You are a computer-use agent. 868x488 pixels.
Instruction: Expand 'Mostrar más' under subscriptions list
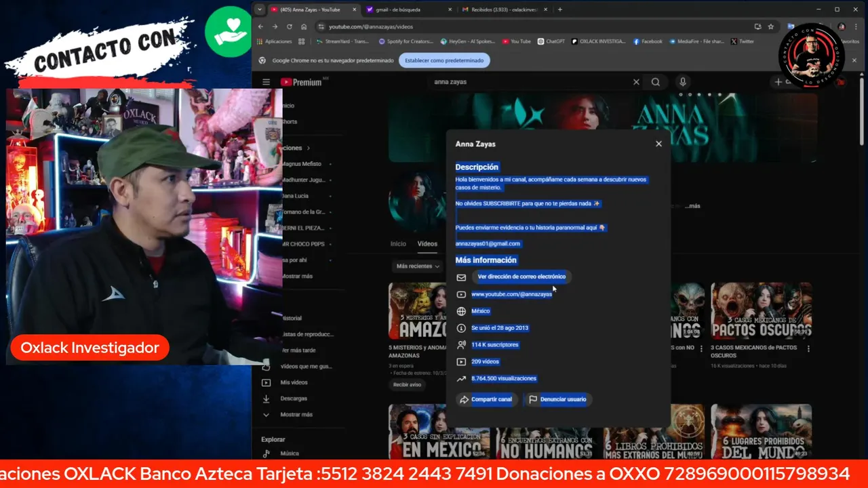(297, 277)
